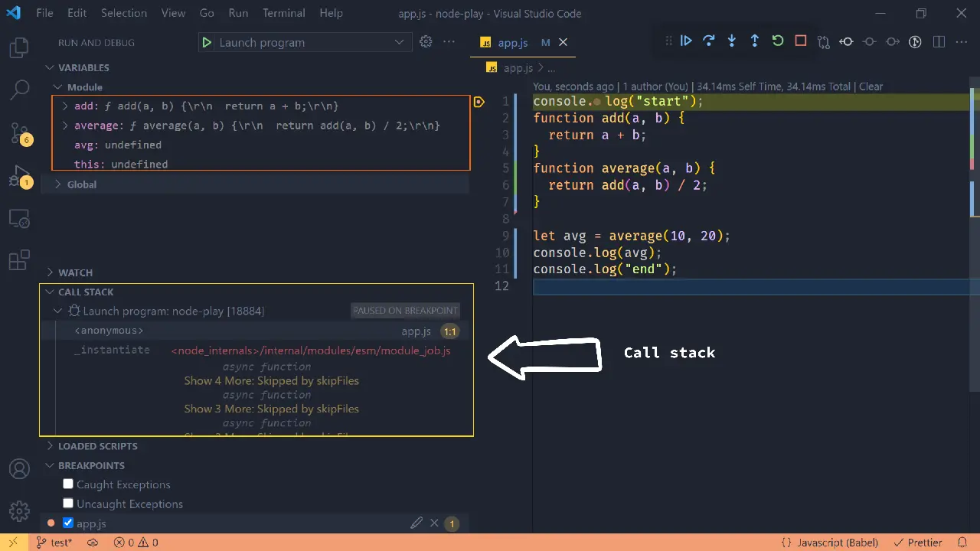This screenshot has width=980, height=551.
Task: Select the <anonymous> stack frame
Action: point(256,331)
